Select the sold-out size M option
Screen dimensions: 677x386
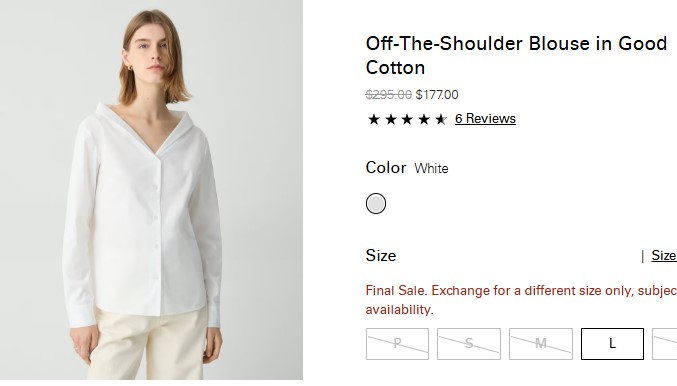(541, 344)
